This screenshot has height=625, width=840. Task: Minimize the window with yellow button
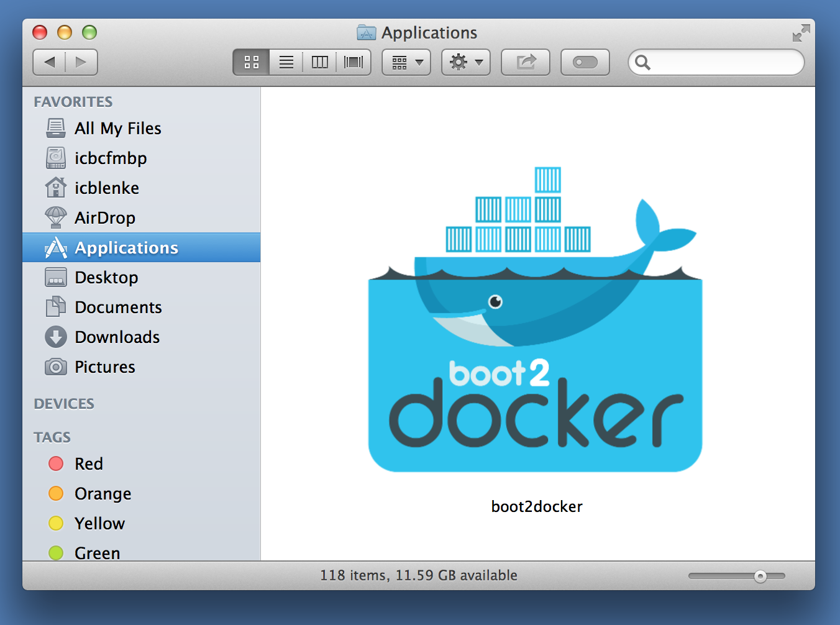click(65, 32)
